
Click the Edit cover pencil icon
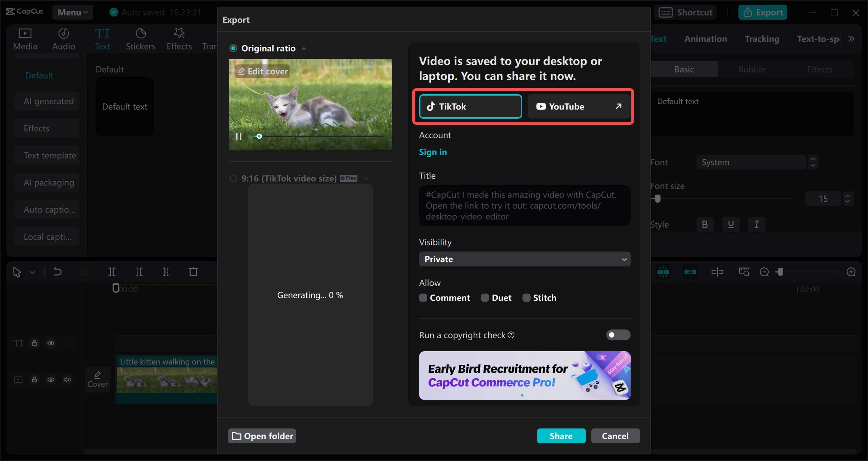[241, 72]
